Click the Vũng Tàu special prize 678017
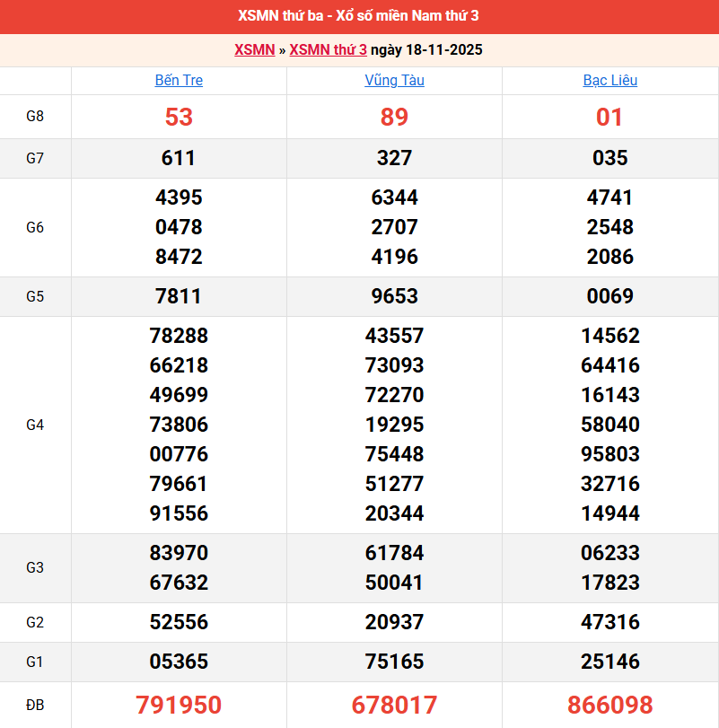719x728 pixels. click(394, 705)
